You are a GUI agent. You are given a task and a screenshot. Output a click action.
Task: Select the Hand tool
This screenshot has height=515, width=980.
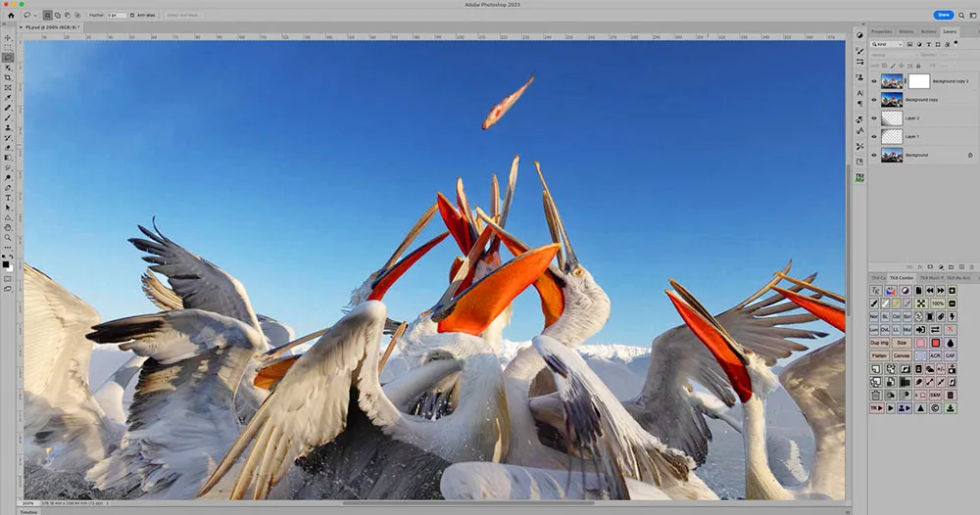(8, 227)
